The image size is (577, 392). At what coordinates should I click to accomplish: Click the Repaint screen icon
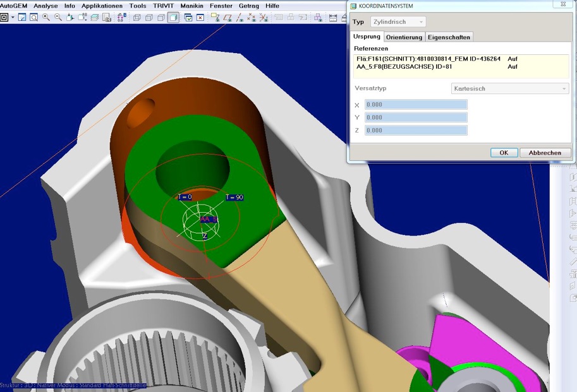(x=22, y=17)
